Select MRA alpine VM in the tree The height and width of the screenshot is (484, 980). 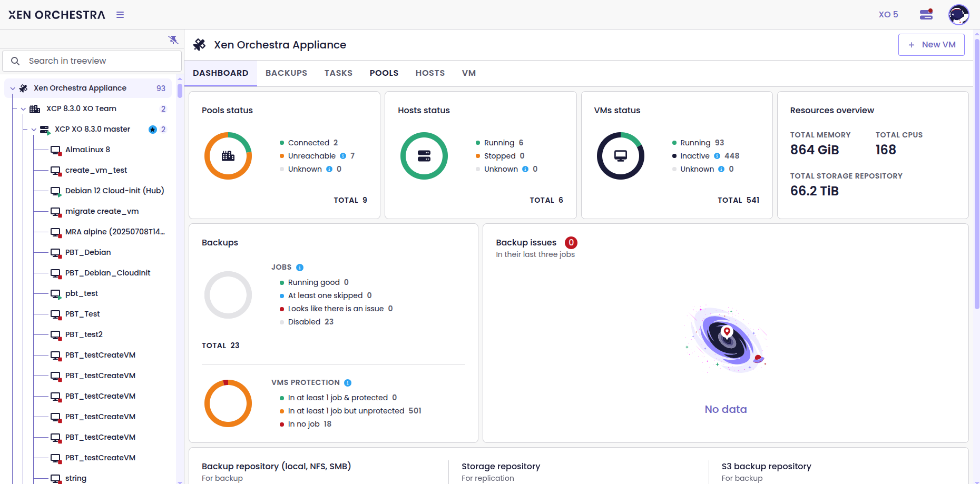[115, 232]
